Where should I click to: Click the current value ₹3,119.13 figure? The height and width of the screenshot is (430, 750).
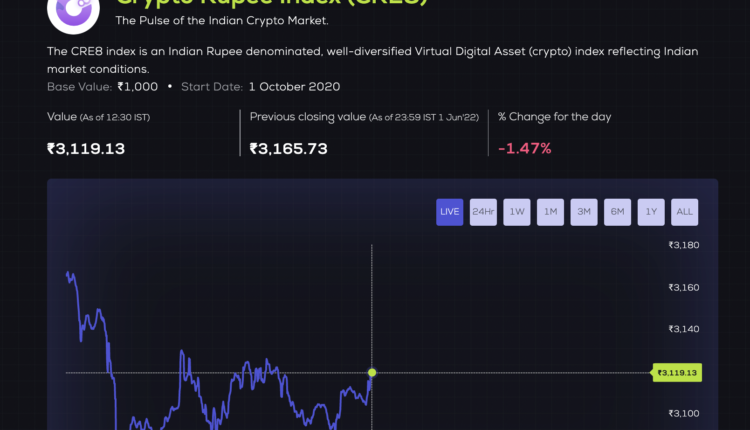[x=86, y=149]
